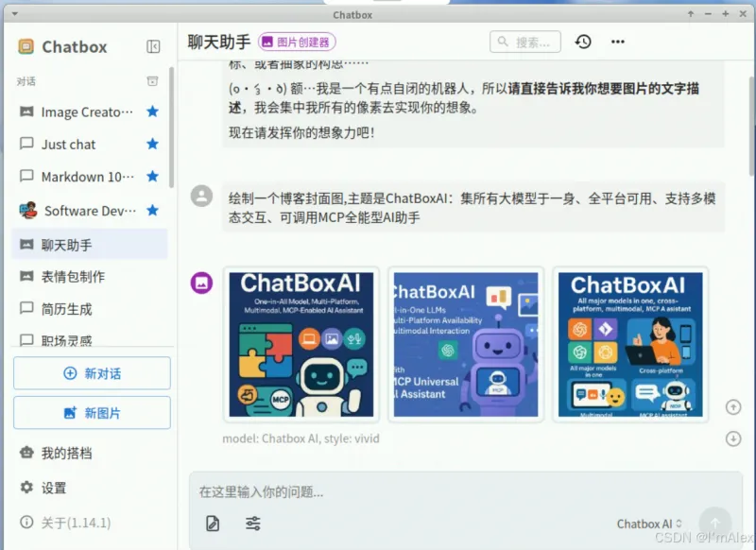
Task: Remove the star from Markdown 101 chat
Action: click(x=152, y=177)
